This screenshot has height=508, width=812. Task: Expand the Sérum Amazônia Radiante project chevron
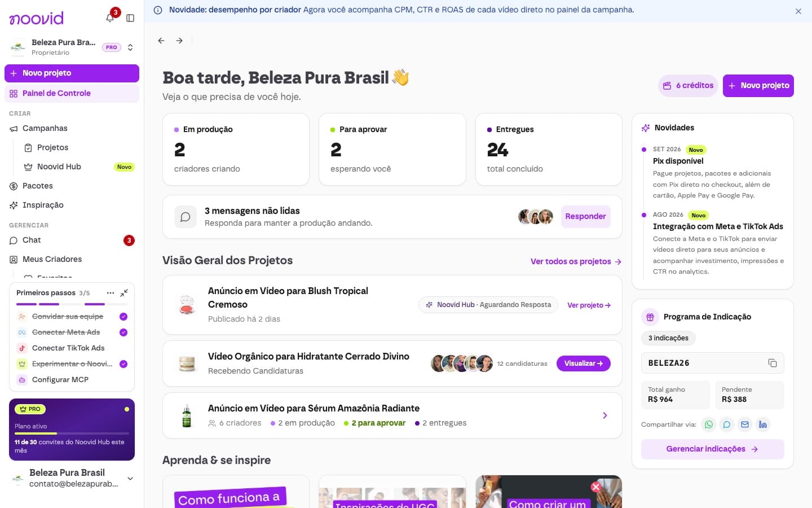click(x=605, y=415)
